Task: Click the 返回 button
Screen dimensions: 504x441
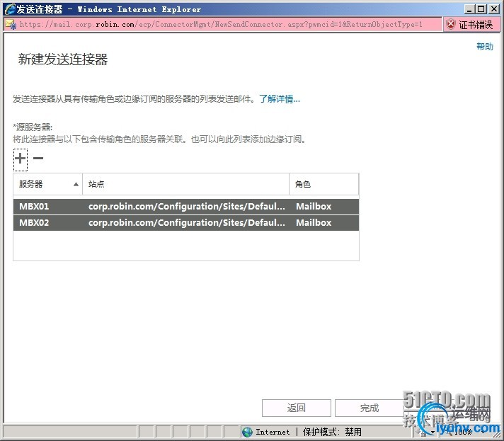Action: [x=297, y=408]
